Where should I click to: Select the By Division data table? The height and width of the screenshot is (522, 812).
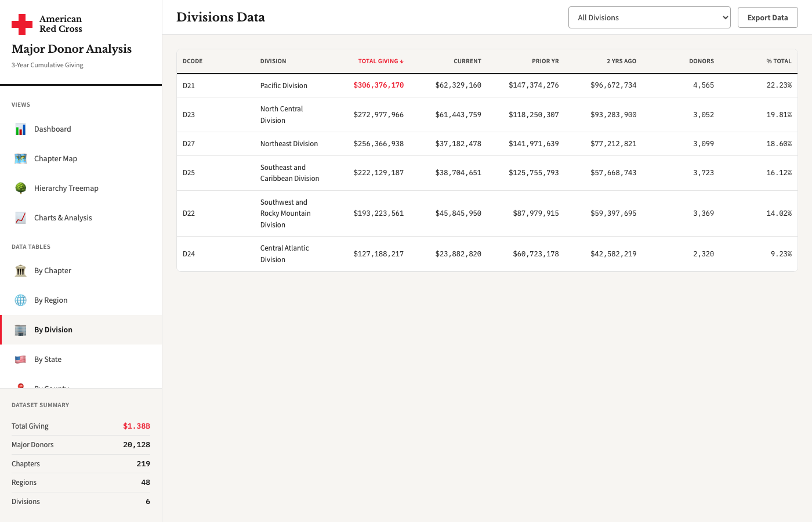[81, 330]
